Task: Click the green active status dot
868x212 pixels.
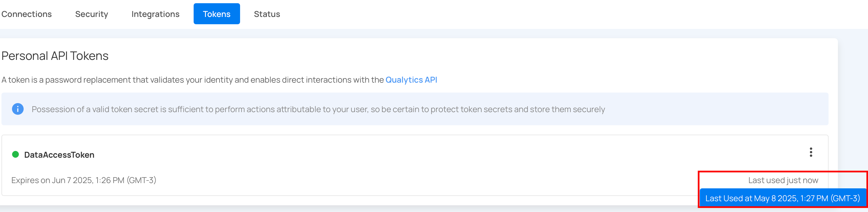Action: (x=15, y=154)
